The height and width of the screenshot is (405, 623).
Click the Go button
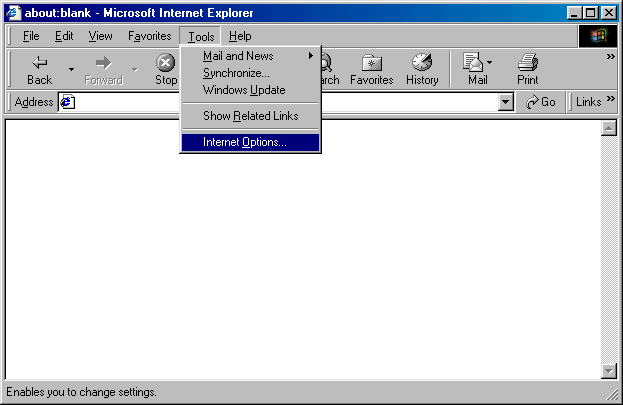pos(540,102)
